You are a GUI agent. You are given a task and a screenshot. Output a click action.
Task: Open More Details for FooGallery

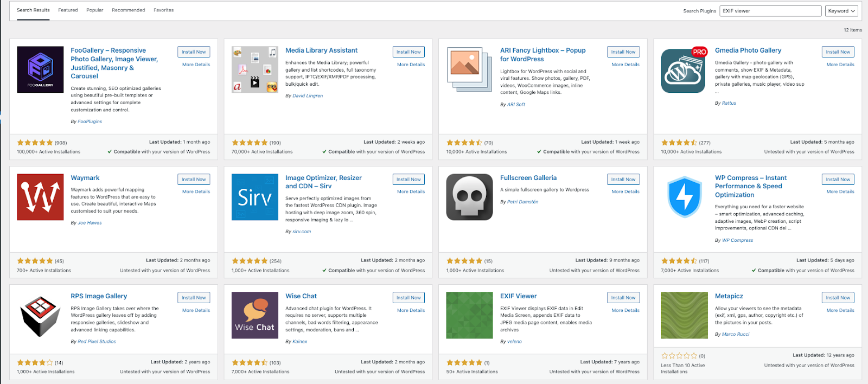(x=196, y=65)
